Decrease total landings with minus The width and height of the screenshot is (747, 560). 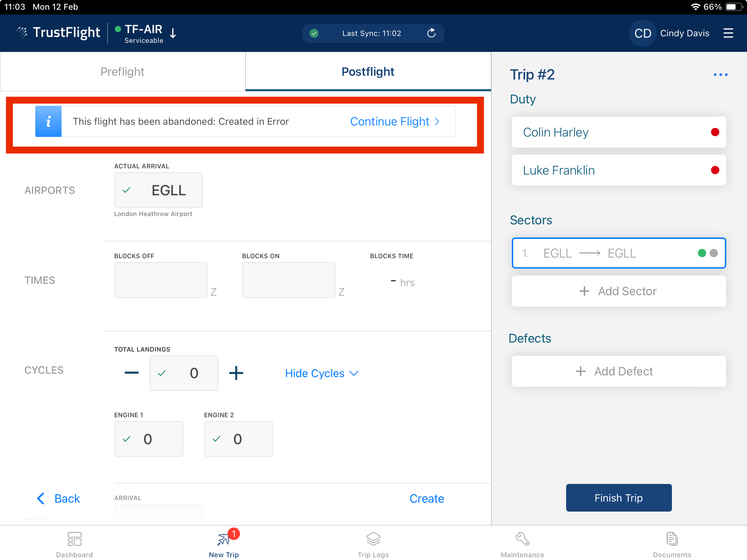132,373
